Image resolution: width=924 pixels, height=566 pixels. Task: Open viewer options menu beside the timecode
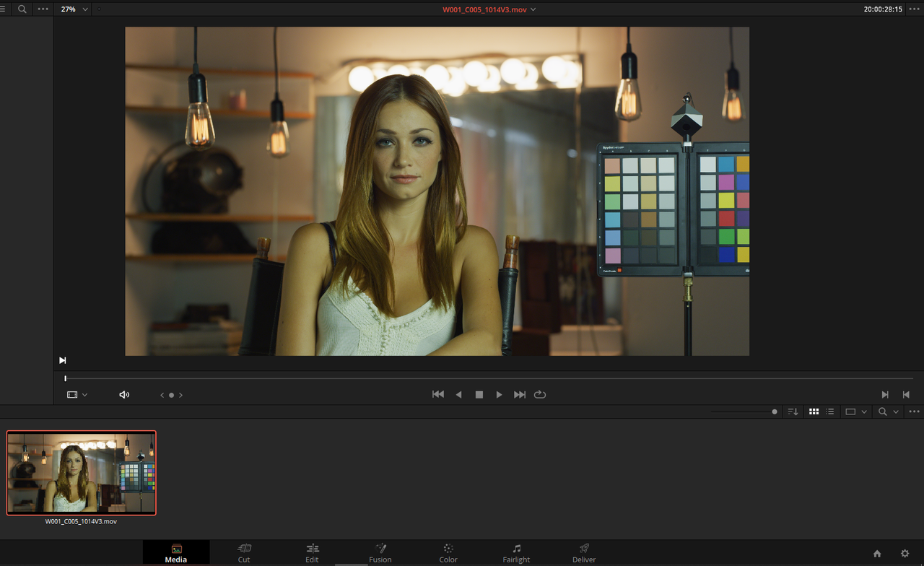915,9
